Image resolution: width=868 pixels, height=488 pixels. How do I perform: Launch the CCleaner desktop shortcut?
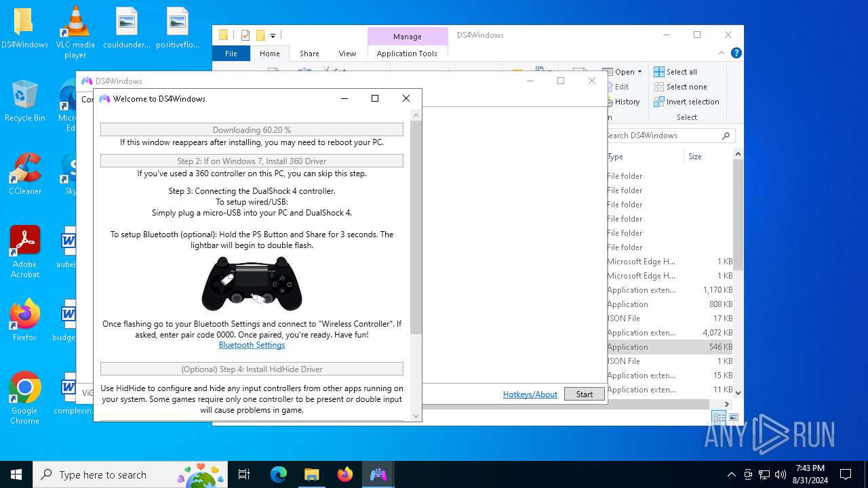click(24, 174)
